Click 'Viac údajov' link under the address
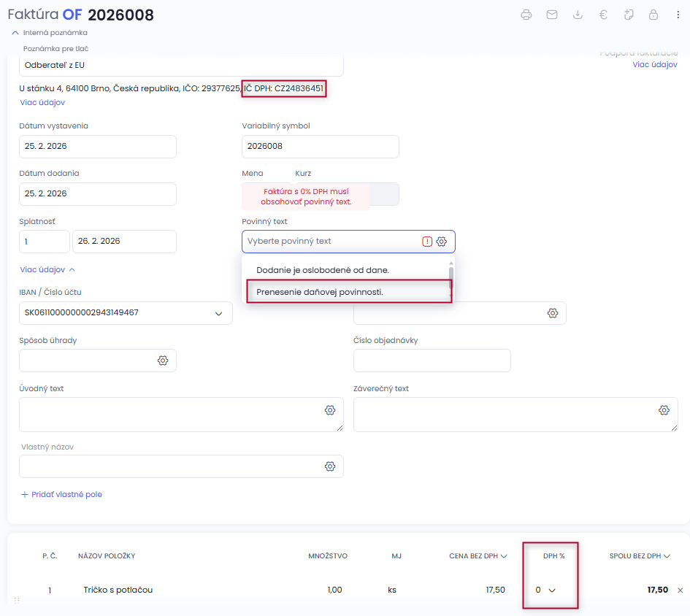This screenshot has width=690, height=616. pos(42,103)
